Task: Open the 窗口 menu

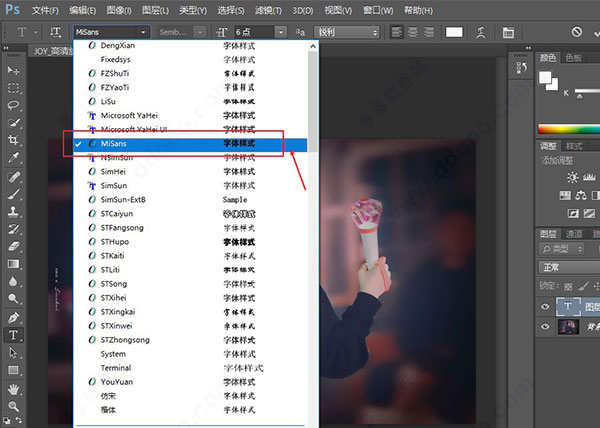Action: click(x=378, y=10)
